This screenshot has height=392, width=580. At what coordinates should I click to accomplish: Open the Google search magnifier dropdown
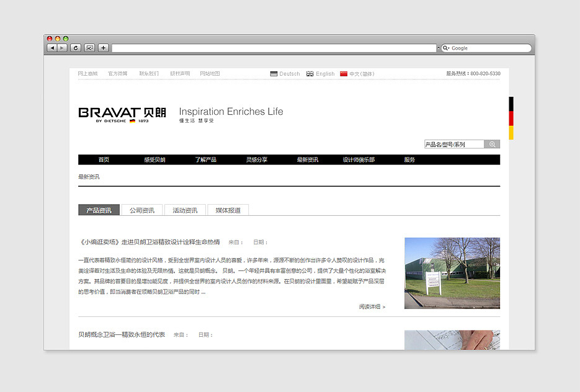pos(446,48)
